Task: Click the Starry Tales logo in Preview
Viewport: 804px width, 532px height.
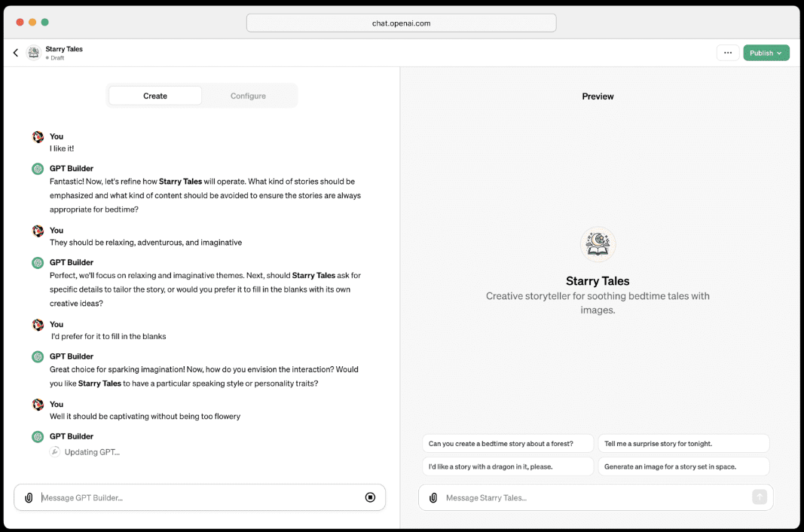Action: coord(598,244)
